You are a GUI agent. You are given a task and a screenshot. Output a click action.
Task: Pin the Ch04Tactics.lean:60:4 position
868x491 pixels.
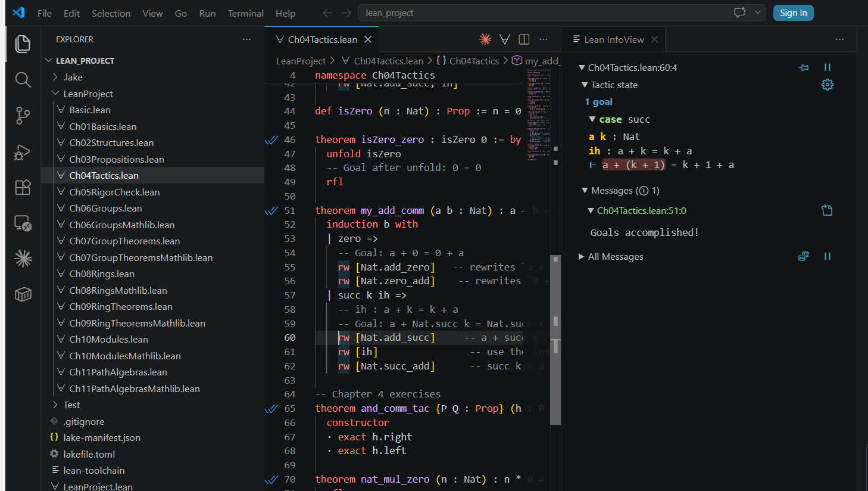tap(804, 67)
